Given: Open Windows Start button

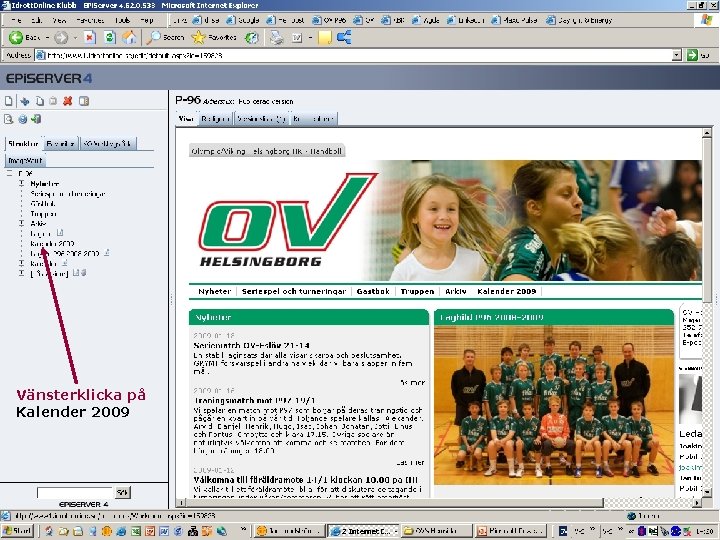Looking at the screenshot, I should click(17, 531).
